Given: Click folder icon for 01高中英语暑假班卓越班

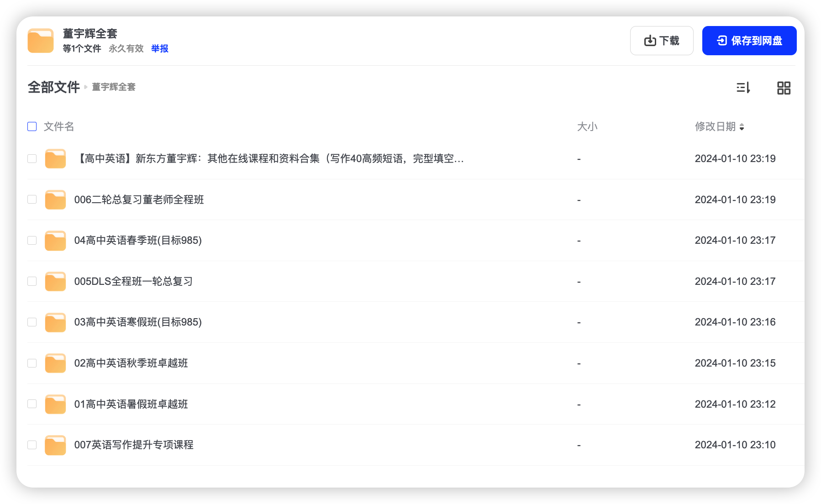Looking at the screenshot, I should tap(55, 404).
